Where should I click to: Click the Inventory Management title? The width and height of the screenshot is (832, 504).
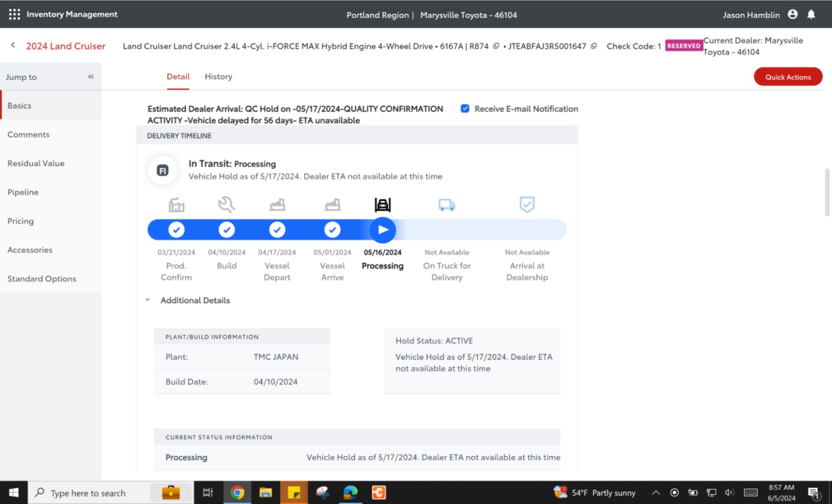point(72,14)
